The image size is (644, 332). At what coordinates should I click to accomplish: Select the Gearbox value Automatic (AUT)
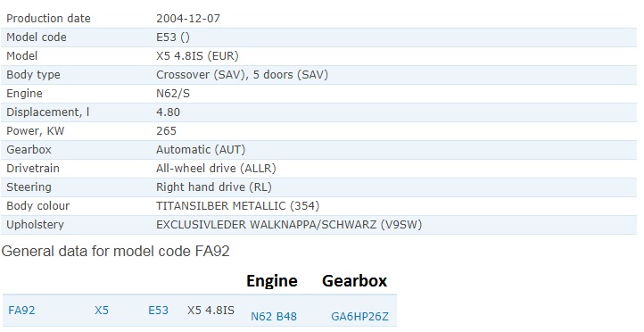click(x=201, y=150)
